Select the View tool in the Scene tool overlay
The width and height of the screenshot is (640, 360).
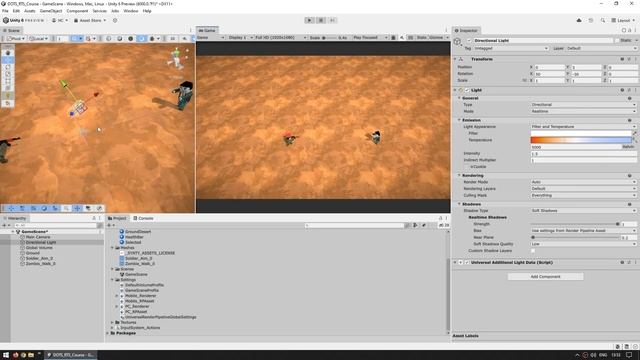[x=8, y=53]
